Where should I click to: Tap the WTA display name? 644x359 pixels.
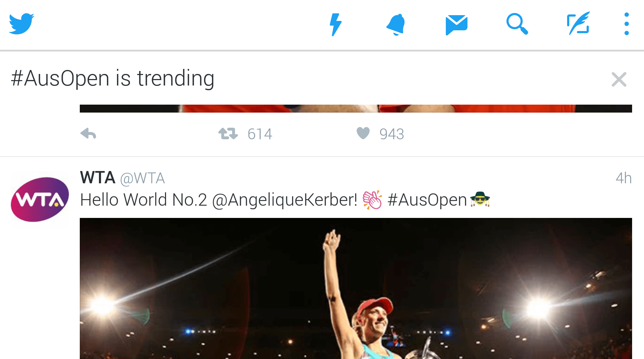pos(97,178)
